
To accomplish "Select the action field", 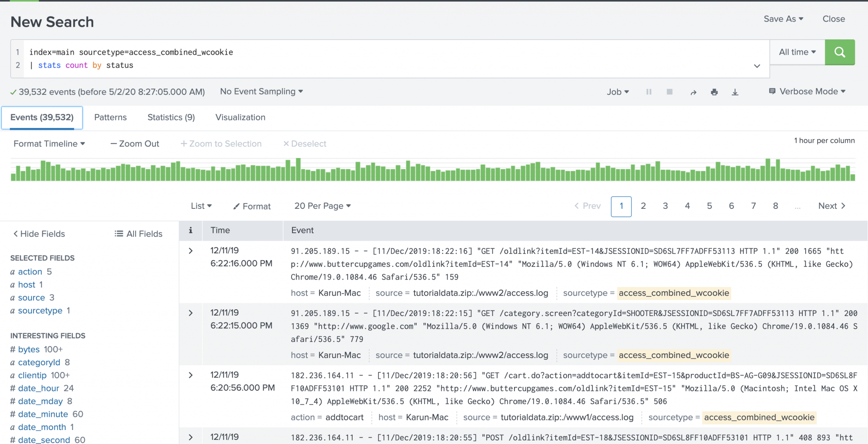I will [30, 272].
